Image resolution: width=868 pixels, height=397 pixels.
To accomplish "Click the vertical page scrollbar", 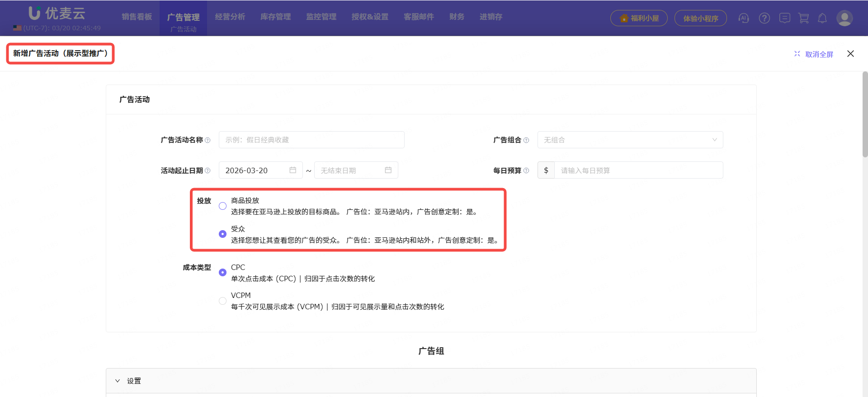I will pyautogui.click(x=865, y=114).
